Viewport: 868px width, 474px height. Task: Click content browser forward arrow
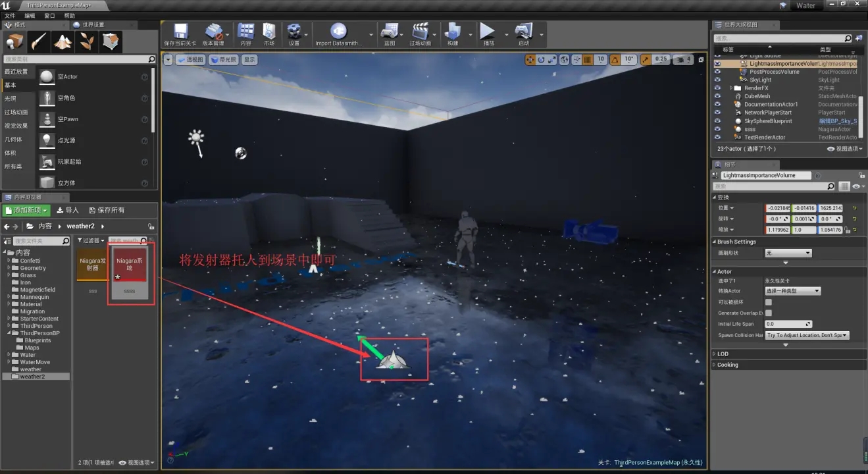(x=16, y=226)
